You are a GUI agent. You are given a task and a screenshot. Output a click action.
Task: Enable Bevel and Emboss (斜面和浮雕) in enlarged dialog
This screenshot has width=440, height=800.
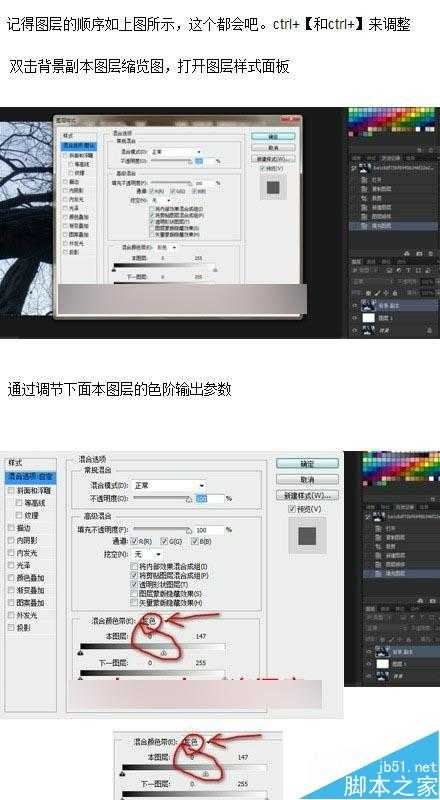tap(11, 490)
